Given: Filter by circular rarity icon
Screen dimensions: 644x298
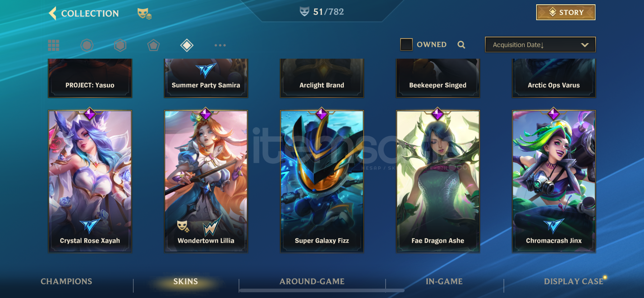Looking at the screenshot, I should pos(87,45).
